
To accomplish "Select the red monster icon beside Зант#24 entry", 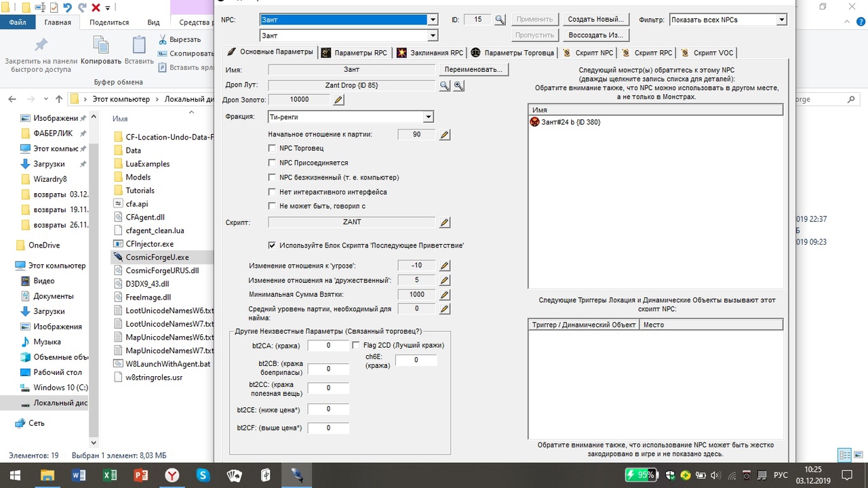I will coord(534,122).
